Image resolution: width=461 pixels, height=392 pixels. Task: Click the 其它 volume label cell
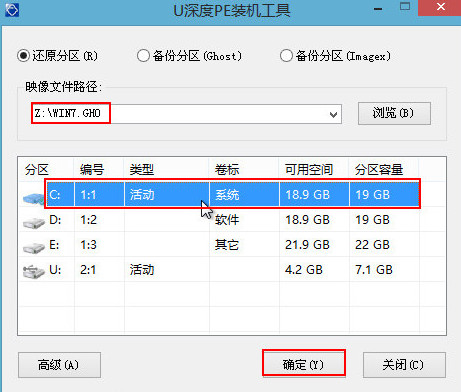coord(227,245)
